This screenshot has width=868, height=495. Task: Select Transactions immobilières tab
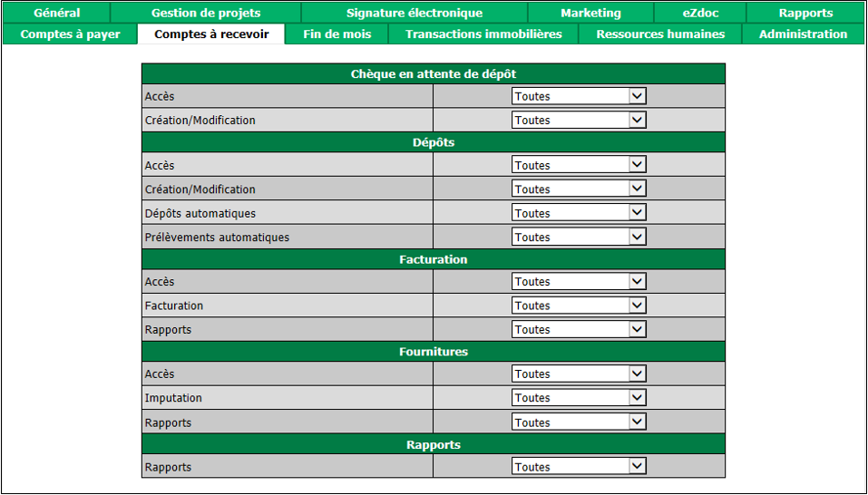coord(483,34)
